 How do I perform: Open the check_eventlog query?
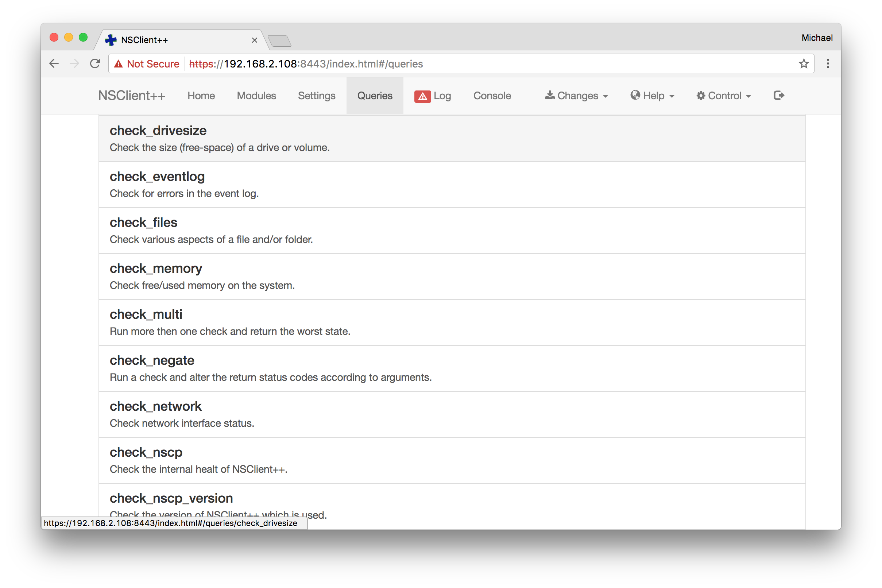coord(452,185)
